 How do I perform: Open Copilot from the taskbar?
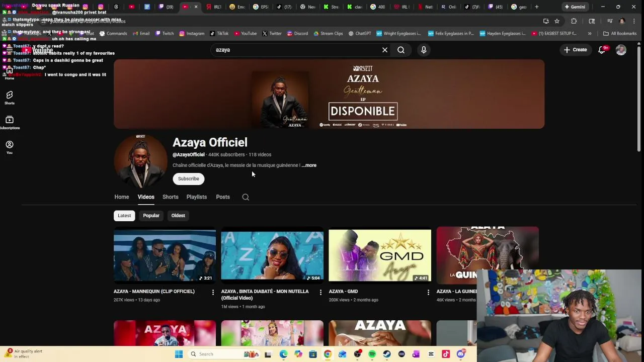pos(298,354)
